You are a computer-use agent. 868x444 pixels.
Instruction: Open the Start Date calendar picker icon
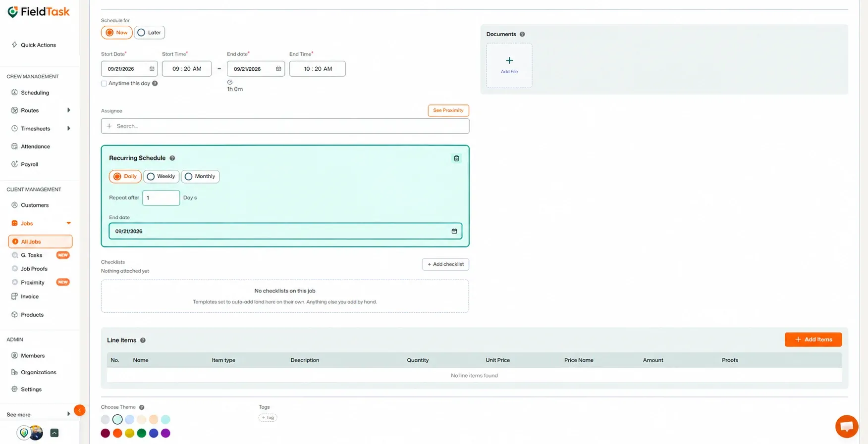coord(152,69)
